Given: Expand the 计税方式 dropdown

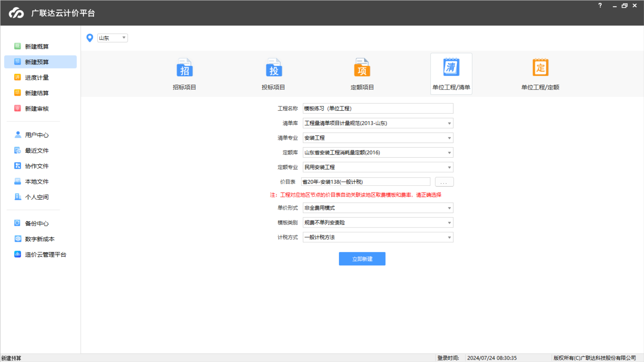Looking at the screenshot, I should pyautogui.click(x=449, y=238).
